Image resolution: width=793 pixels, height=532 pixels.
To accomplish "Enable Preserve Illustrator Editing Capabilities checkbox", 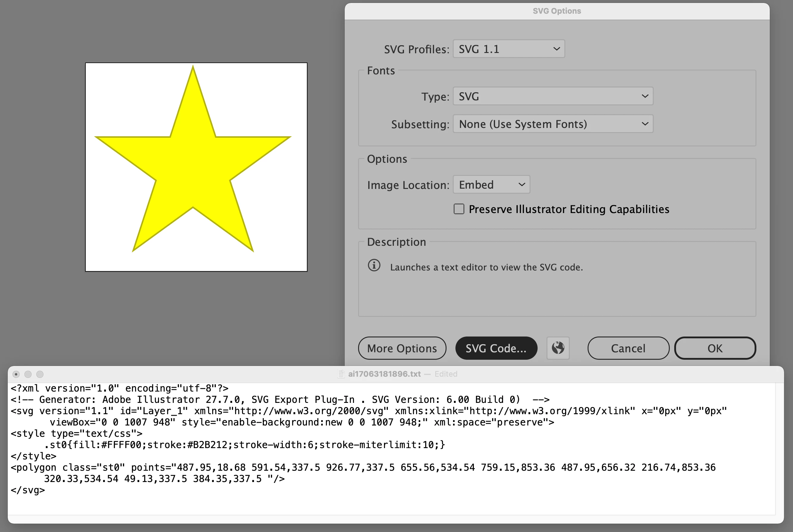I will point(459,209).
